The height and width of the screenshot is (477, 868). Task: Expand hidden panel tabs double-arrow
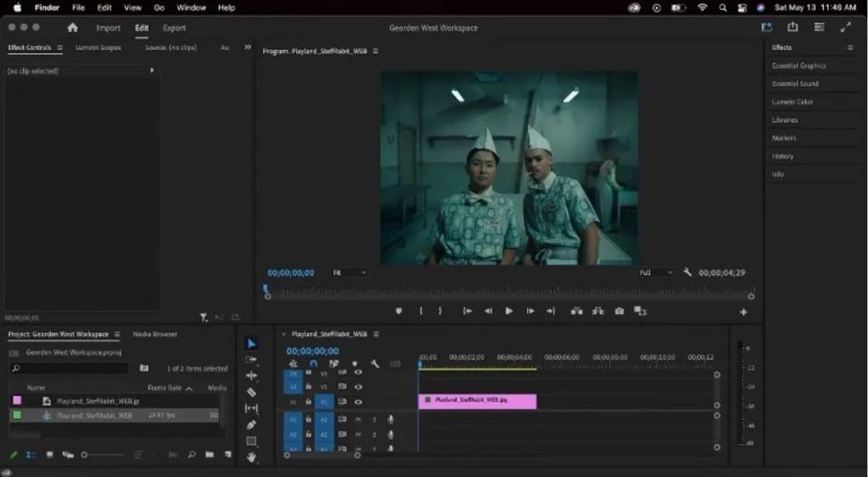247,48
